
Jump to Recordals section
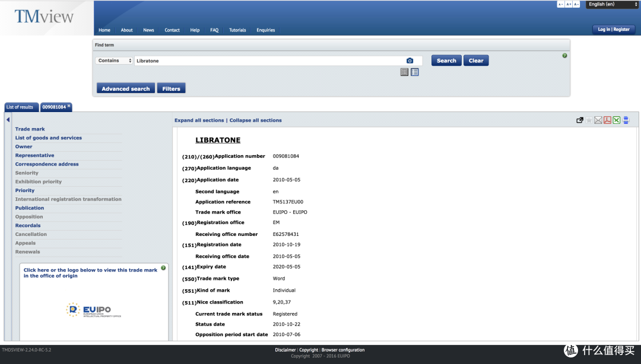click(x=28, y=225)
